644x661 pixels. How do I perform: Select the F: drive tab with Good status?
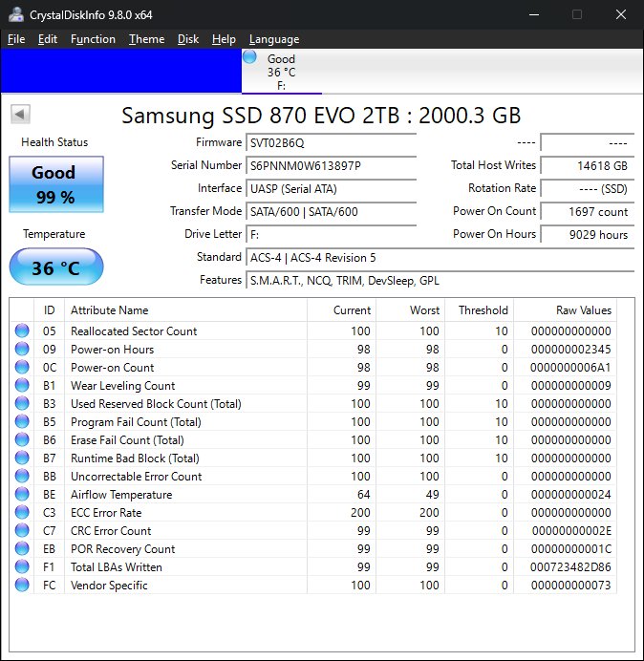[282, 72]
